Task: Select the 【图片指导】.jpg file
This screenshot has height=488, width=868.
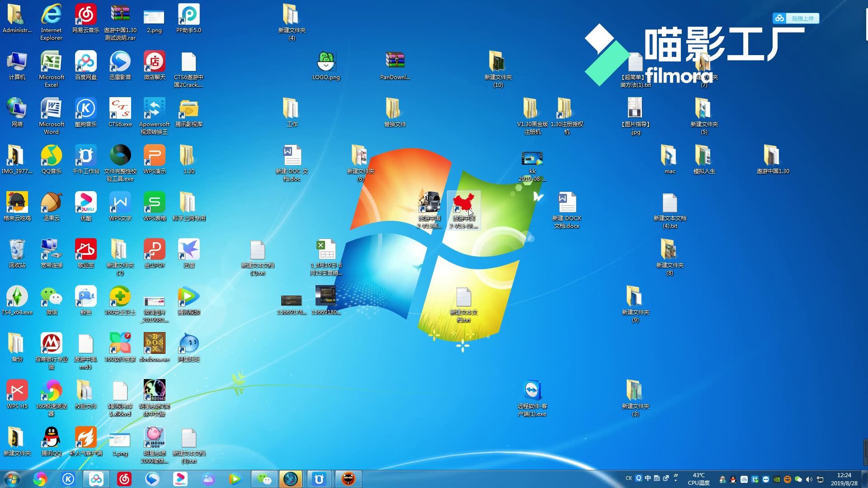Action: click(635, 116)
